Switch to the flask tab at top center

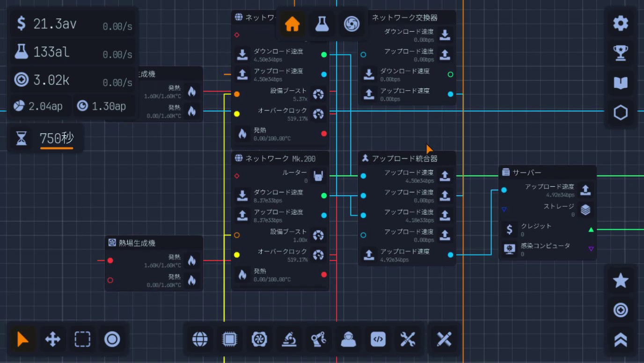322,24
